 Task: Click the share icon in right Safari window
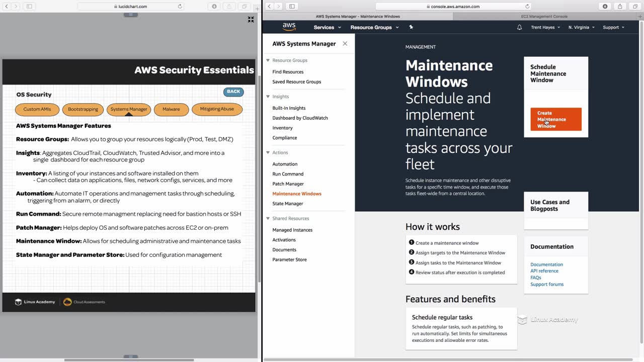tap(620, 7)
